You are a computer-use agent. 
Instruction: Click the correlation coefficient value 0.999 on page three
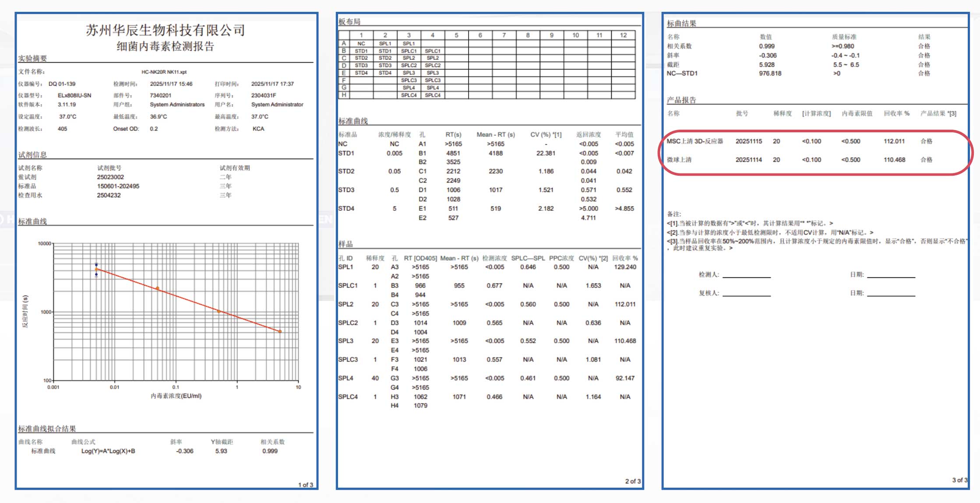[x=767, y=46]
